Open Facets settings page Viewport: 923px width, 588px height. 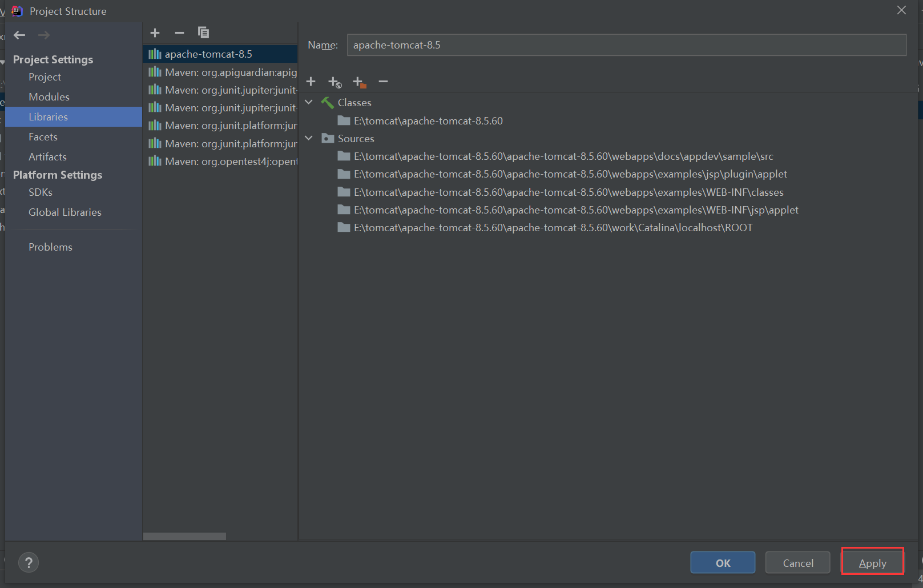43,137
